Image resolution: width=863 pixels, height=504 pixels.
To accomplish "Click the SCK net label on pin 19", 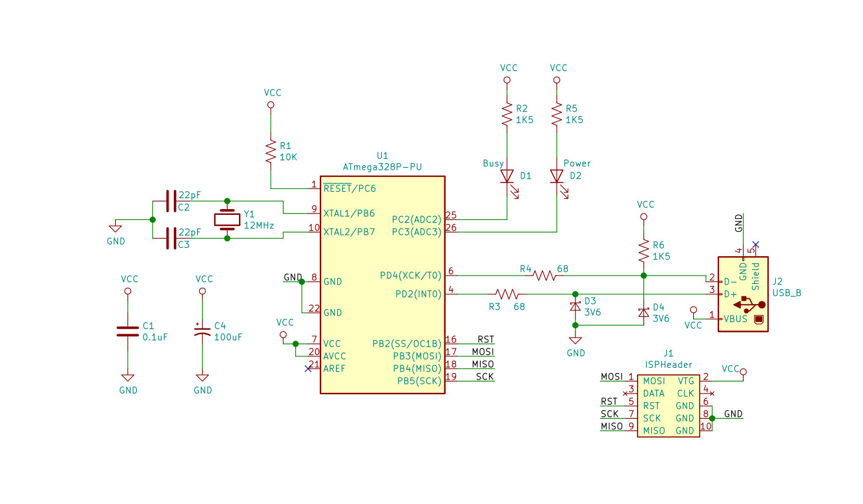I will [x=485, y=376].
